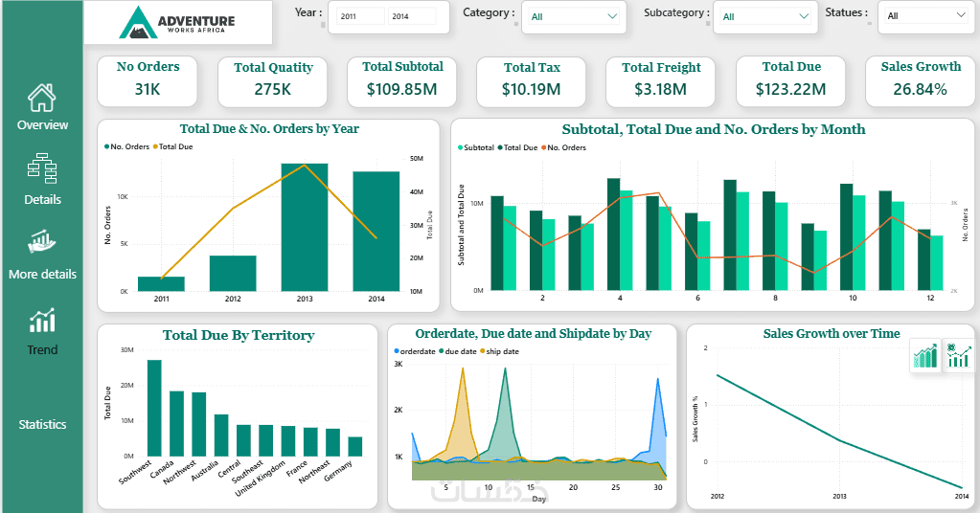The width and height of the screenshot is (980, 513).
Task: Click the Total Subtotal $109.85M card
Action: (x=402, y=81)
